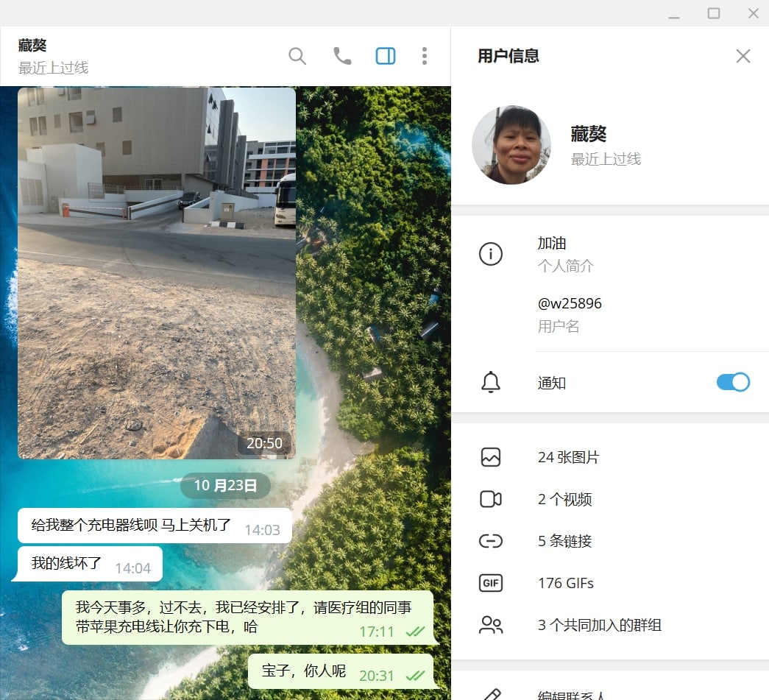Select the message 给我整个充电器线呗 马上关机了
This screenshot has width=769, height=700.
tap(155, 526)
